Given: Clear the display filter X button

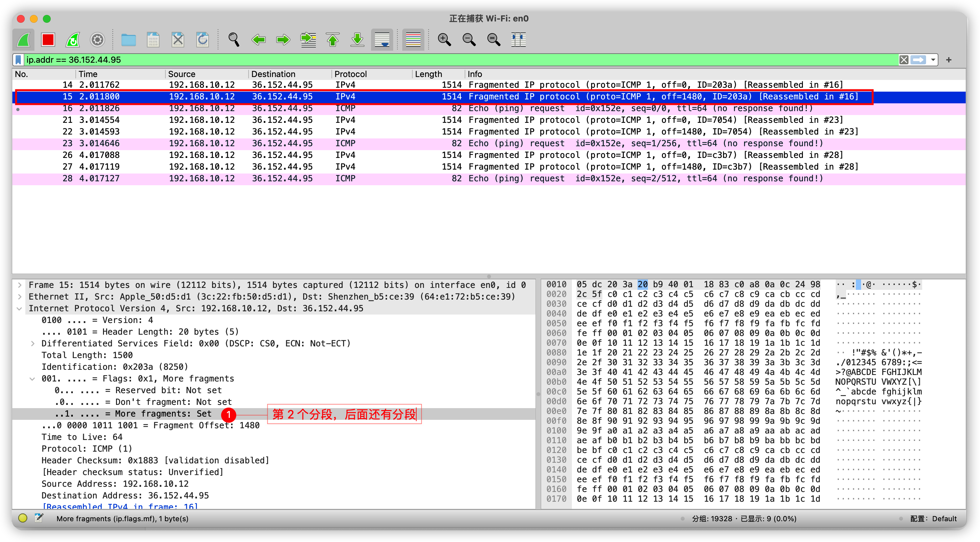Looking at the screenshot, I should (904, 60).
